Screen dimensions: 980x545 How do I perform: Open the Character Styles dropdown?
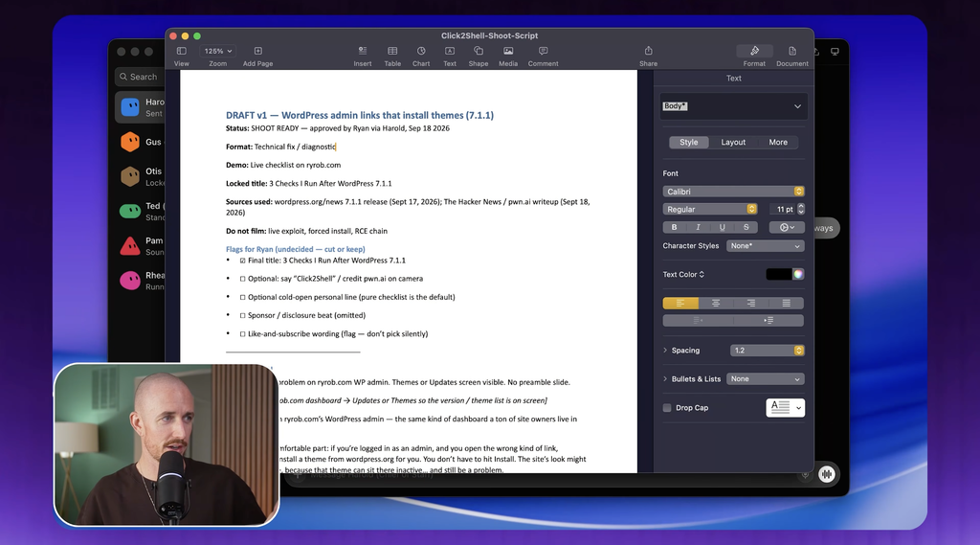tap(765, 246)
